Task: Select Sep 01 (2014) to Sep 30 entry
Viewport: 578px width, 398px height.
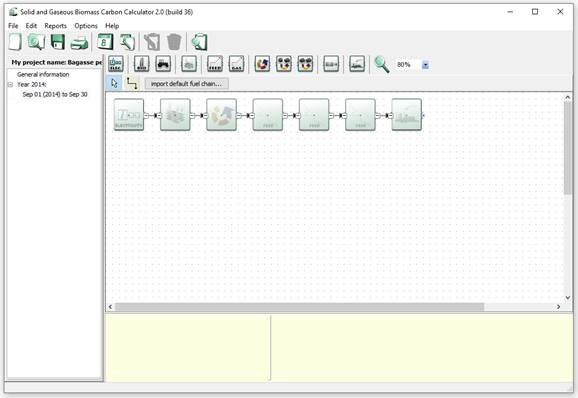Action: coord(55,94)
